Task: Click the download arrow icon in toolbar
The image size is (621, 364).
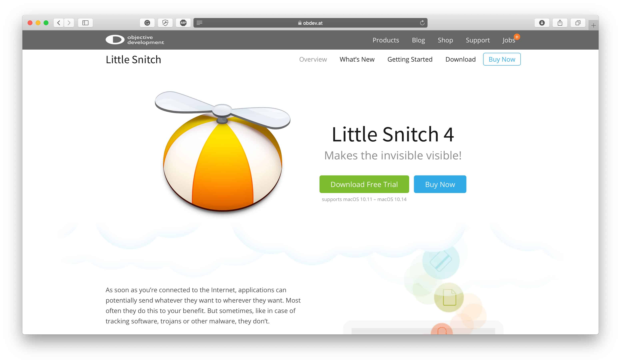Action: [541, 23]
